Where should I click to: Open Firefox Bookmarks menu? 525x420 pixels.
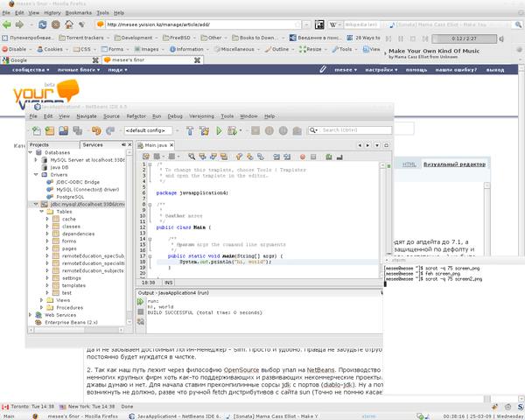(x=79, y=13)
